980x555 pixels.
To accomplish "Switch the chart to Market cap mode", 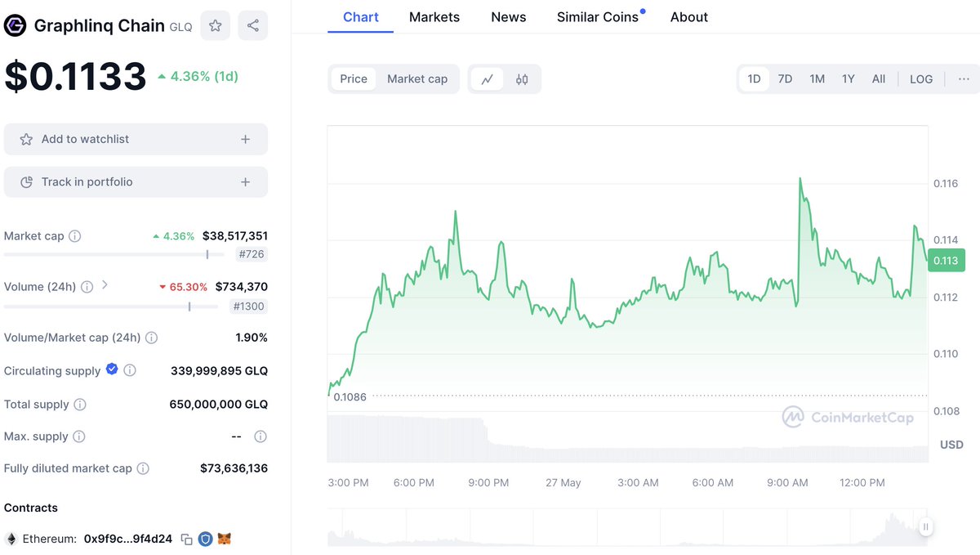I will click(x=417, y=78).
